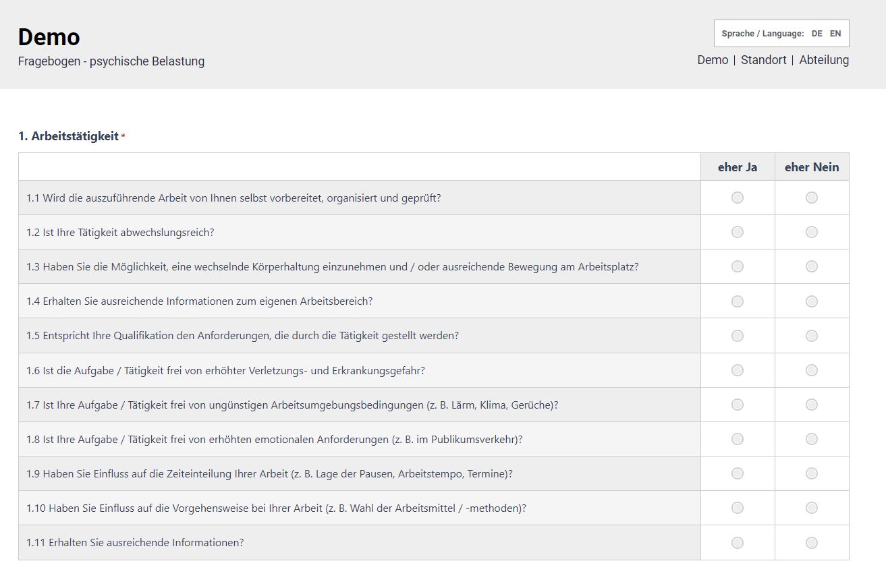The width and height of the screenshot is (886, 588).
Task: Select 'eher Ja' for question 1.1
Action: click(738, 198)
